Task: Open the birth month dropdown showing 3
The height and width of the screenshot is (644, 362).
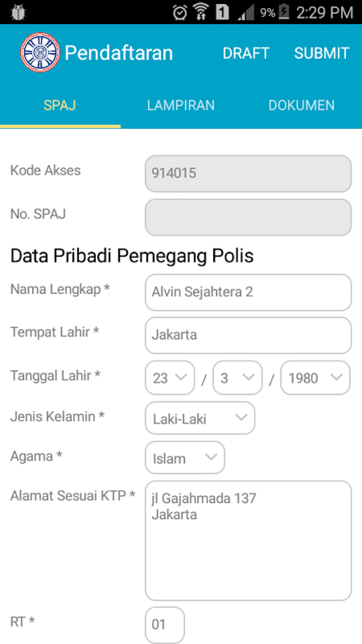Action: coord(237,378)
